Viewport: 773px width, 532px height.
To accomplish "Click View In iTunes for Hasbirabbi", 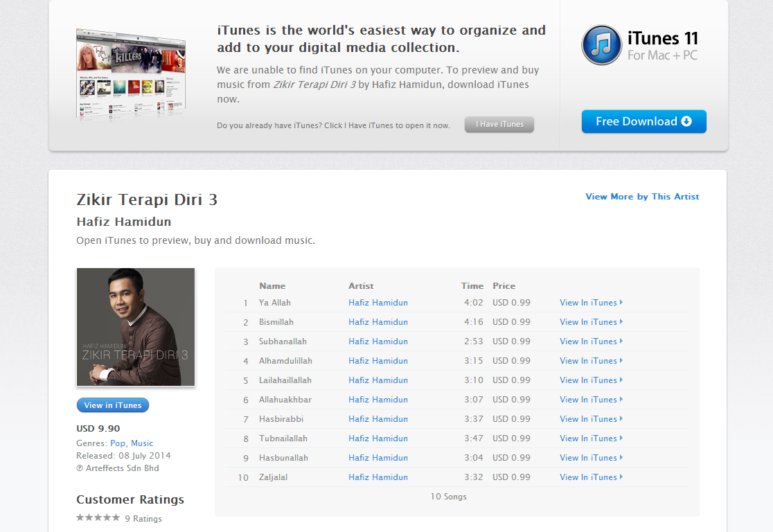I will pyautogui.click(x=591, y=418).
